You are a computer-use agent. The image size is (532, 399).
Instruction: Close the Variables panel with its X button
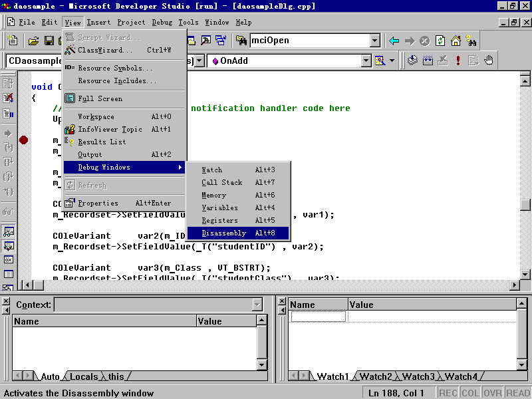(6, 301)
